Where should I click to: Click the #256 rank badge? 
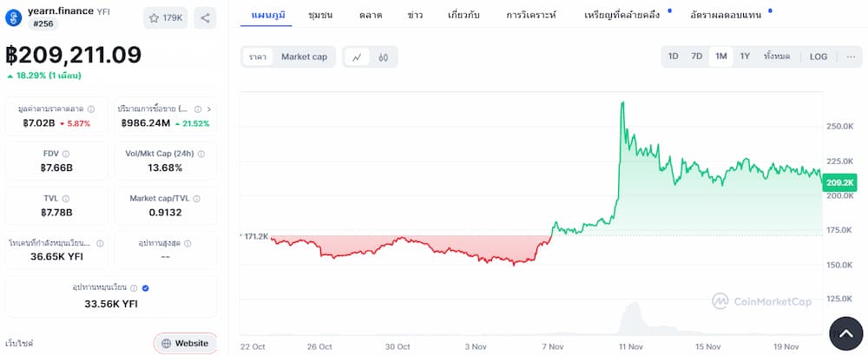(43, 23)
